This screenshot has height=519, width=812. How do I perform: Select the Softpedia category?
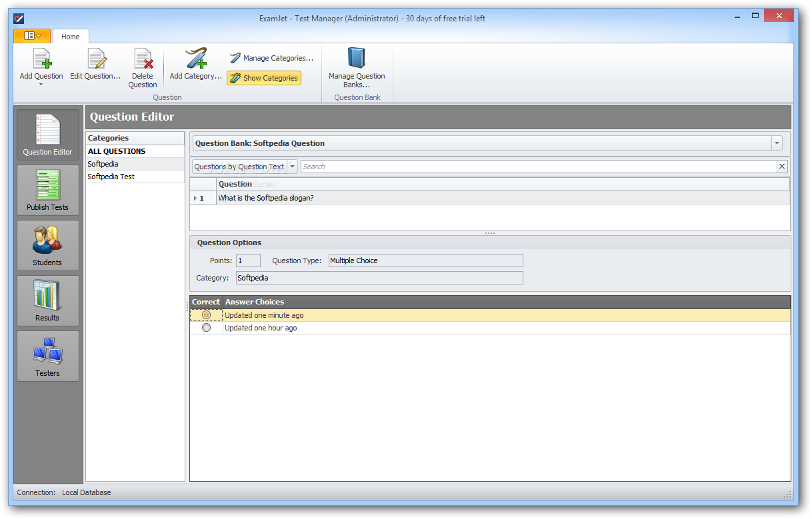pos(135,164)
